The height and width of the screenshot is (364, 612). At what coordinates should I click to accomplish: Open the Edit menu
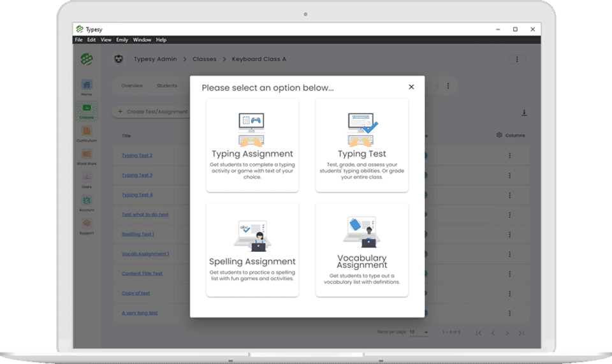[x=91, y=40]
